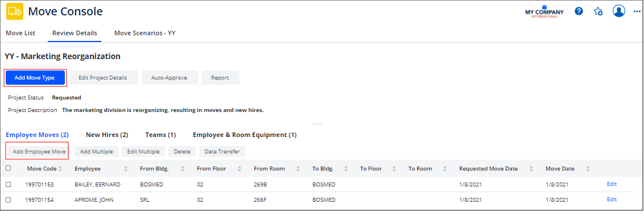
Task: Open the help question mark icon
Action: [579, 11]
